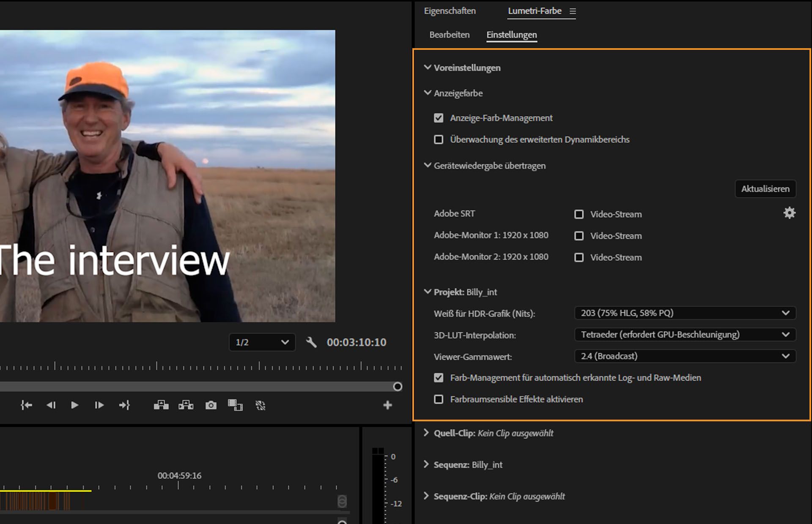Click the Step Forward one frame icon
The width and height of the screenshot is (812, 524).
[x=99, y=405]
